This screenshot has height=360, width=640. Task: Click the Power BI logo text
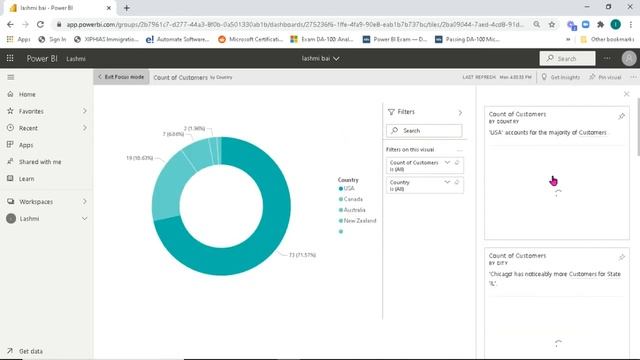[42, 58]
